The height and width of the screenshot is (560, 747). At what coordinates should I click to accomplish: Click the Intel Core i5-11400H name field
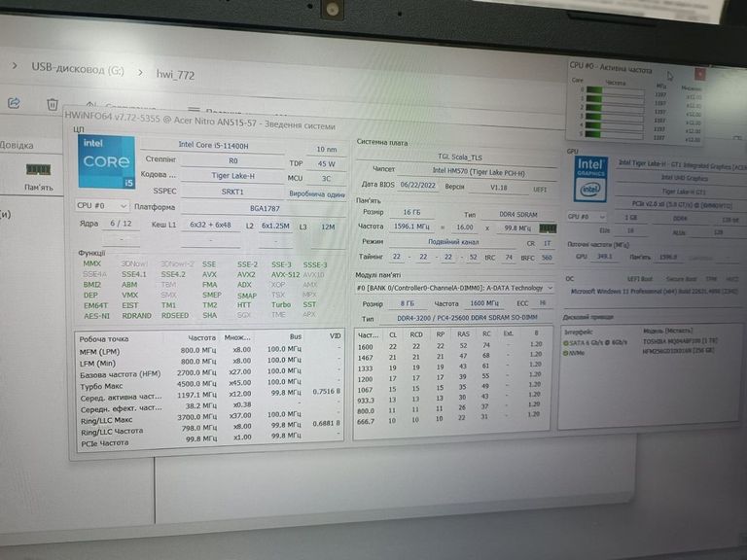pyautogui.click(x=215, y=145)
